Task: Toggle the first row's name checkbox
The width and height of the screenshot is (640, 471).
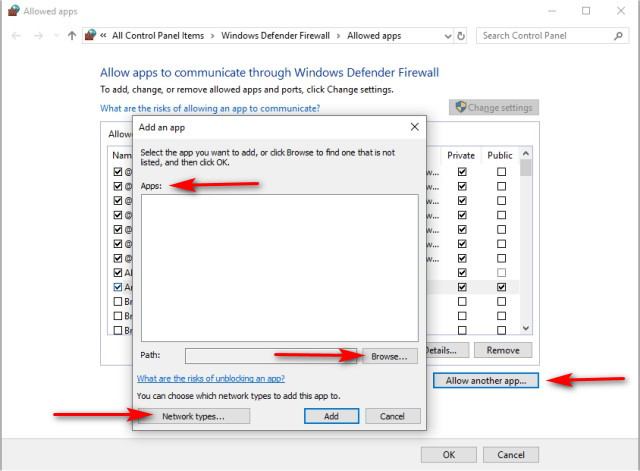Action: tap(118, 172)
